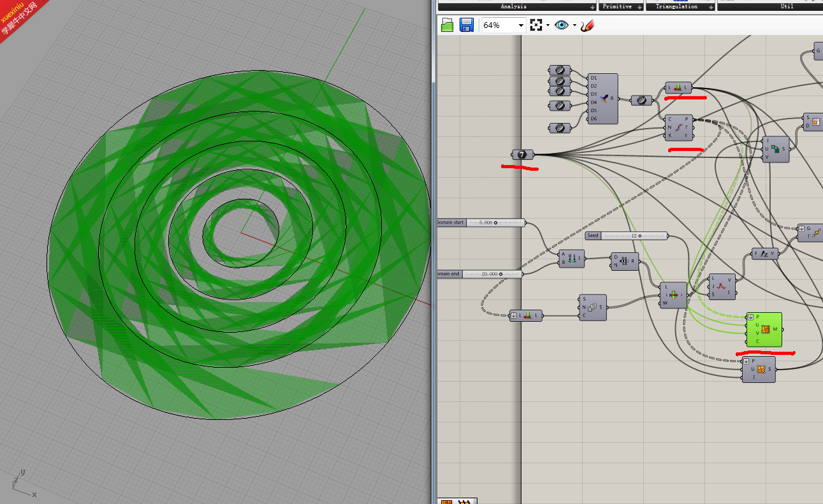This screenshot has width=823, height=504.
Task: Open a Grasshopper file with the folder icon
Action: click(448, 25)
